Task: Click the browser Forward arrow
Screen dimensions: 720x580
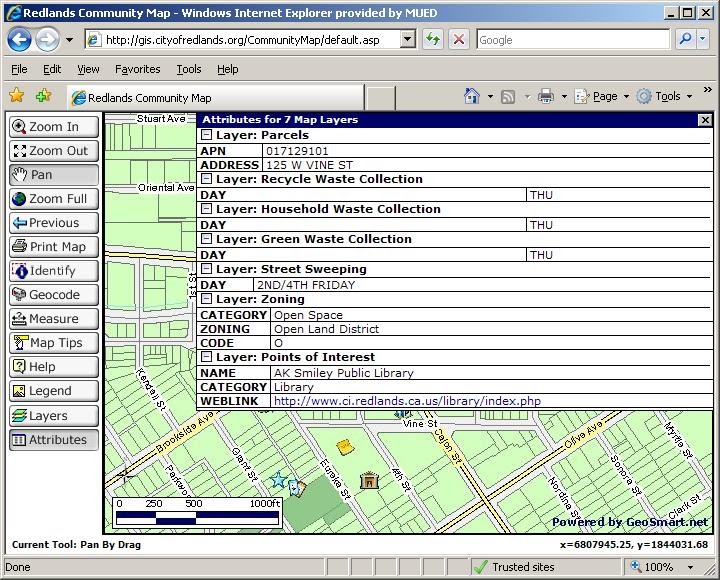Action: (x=47, y=39)
